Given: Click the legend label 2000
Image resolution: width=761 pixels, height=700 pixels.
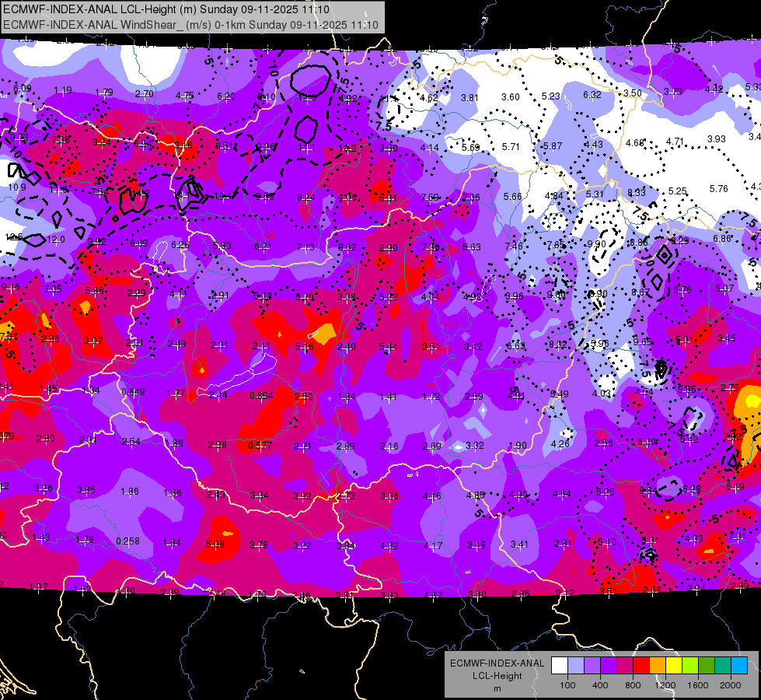Looking at the screenshot, I should [x=731, y=685].
